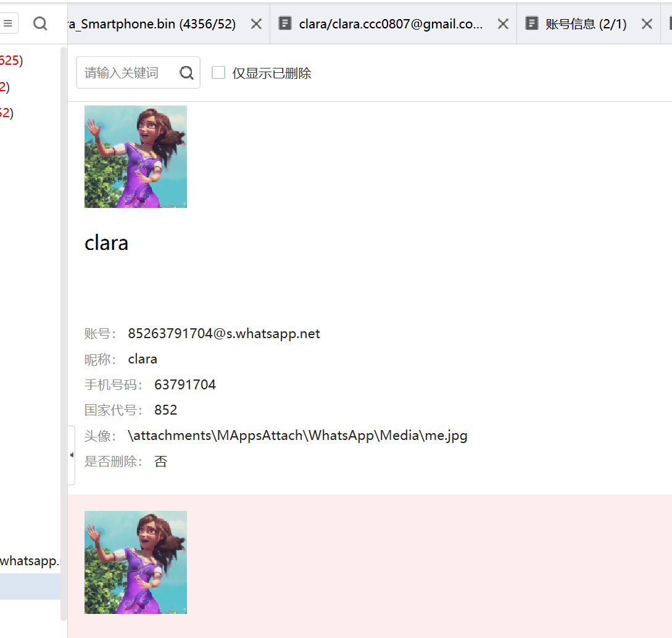The width and height of the screenshot is (672, 638).
Task: Select the large clara name heading
Action: click(106, 243)
